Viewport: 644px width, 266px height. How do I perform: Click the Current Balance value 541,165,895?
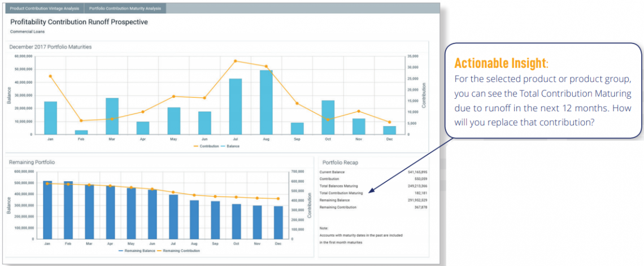[417, 172]
